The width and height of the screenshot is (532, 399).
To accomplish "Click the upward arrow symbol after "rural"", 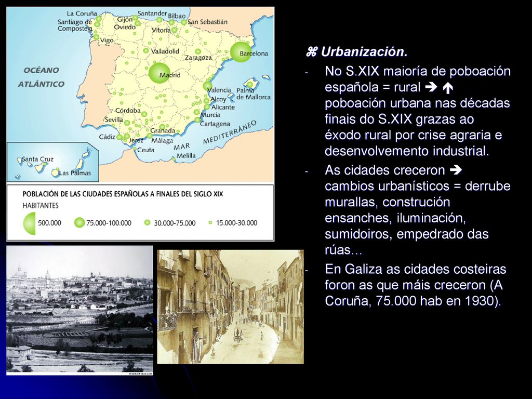I will 448,88.
